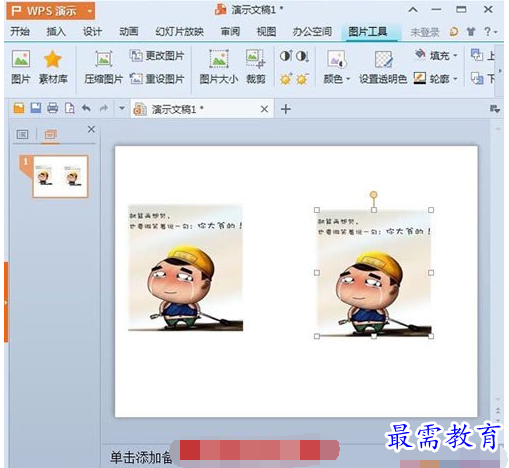Decrease contrast icon in ribbon

point(302,56)
